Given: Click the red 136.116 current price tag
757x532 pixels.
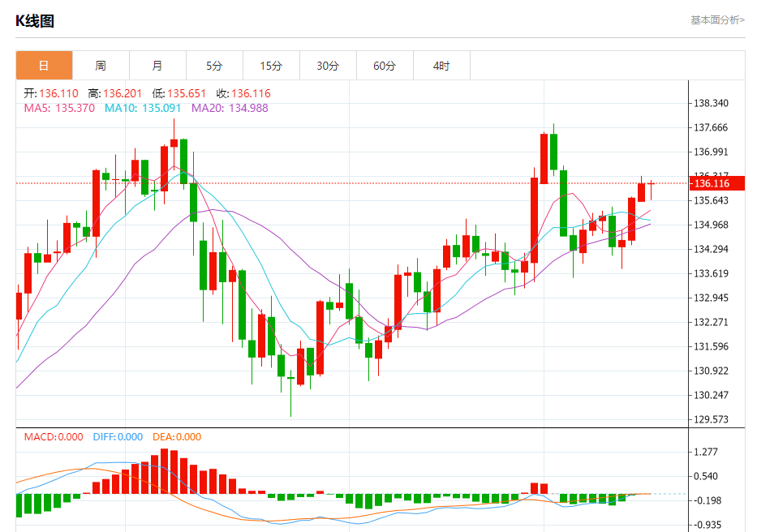Looking at the screenshot, I should 717,183.
